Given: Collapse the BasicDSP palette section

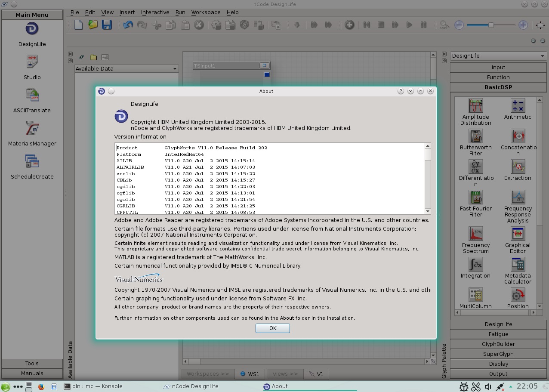Looking at the screenshot, I should point(498,87).
